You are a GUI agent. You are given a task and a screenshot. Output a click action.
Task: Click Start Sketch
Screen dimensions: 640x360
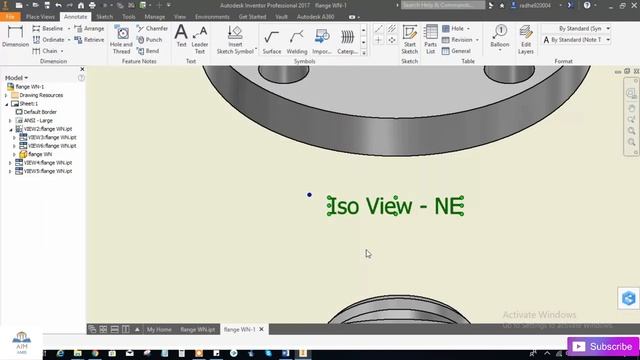[410, 40]
